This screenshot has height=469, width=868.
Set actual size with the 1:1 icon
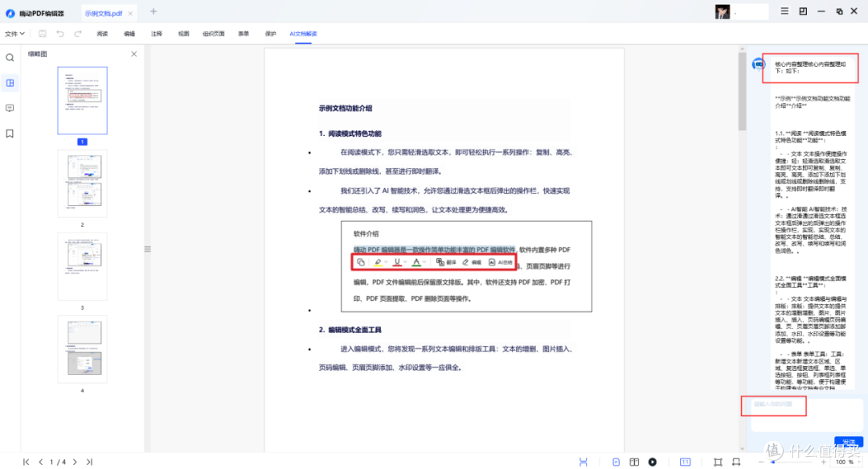pos(686,462)
